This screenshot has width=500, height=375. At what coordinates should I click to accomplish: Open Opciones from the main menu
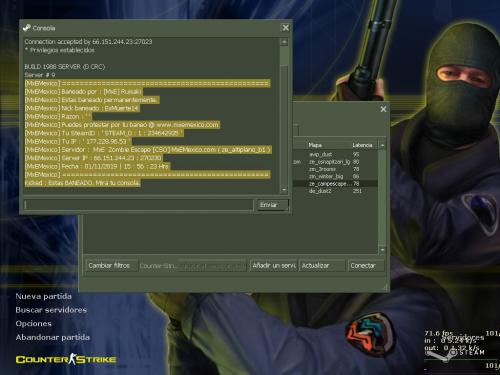[34, 324]
